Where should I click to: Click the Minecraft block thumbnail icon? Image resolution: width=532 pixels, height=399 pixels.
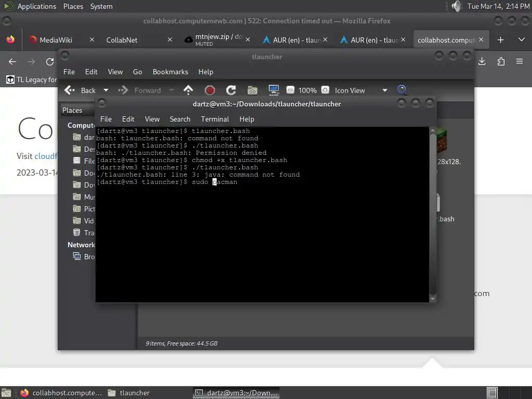click(x=442, y=141)
